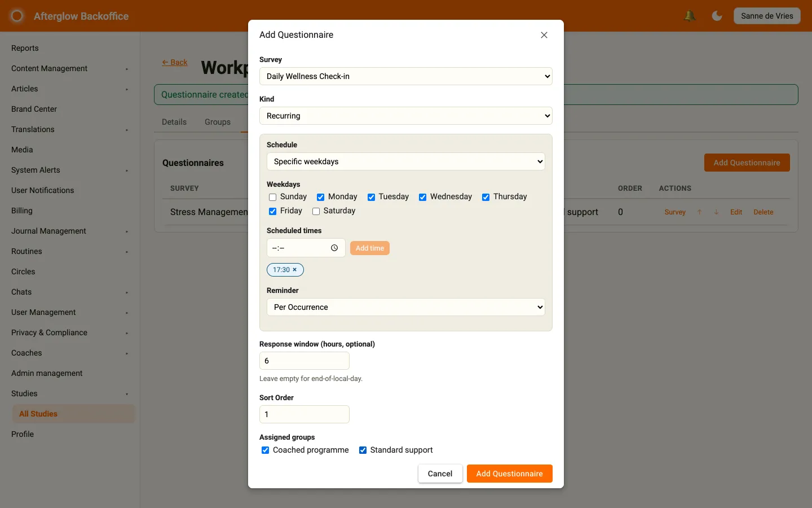Expand User Management in sidebar
This screenshot has width=812, height=508.
coord(70,312)
